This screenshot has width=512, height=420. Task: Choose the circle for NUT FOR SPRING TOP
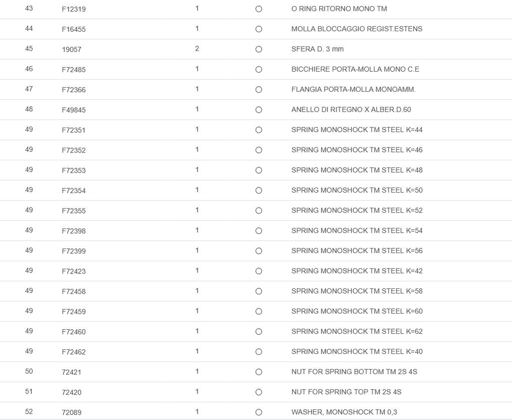click(259, 392)
